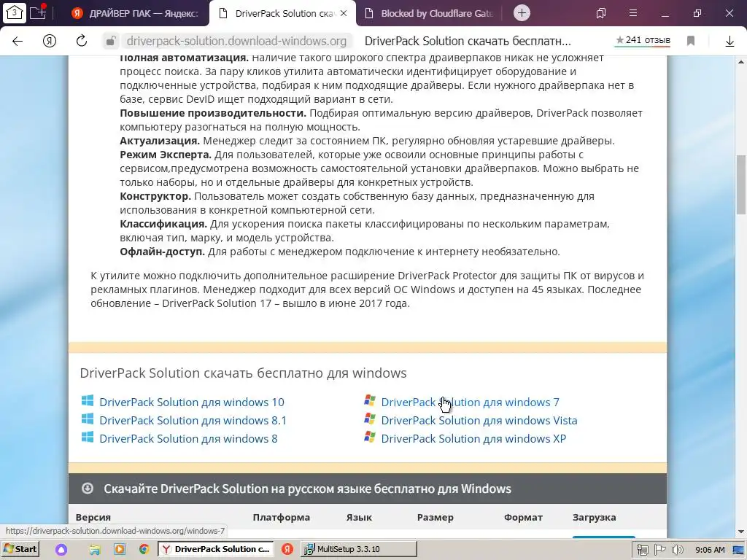Switch to the Blocked by Cloudflare Gateway tab
This screenshot has width=747, height=560.
[x=430, y=13]
